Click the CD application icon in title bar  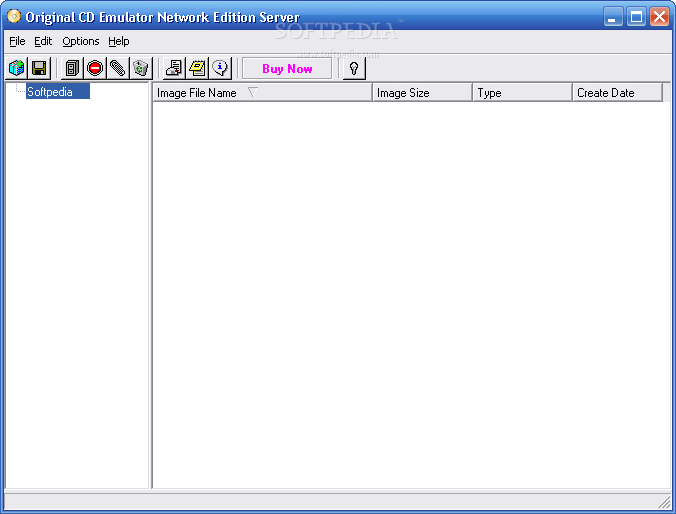pos(14,16)
